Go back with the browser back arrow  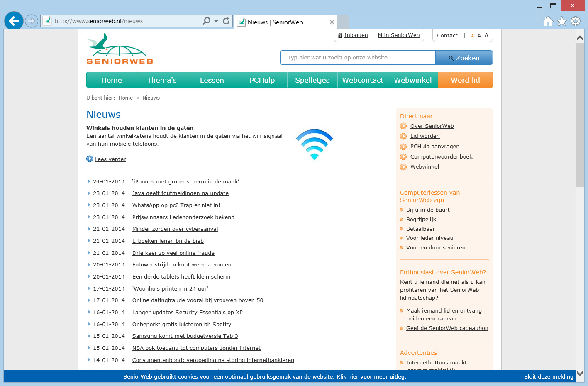click(x=14, y=21)
